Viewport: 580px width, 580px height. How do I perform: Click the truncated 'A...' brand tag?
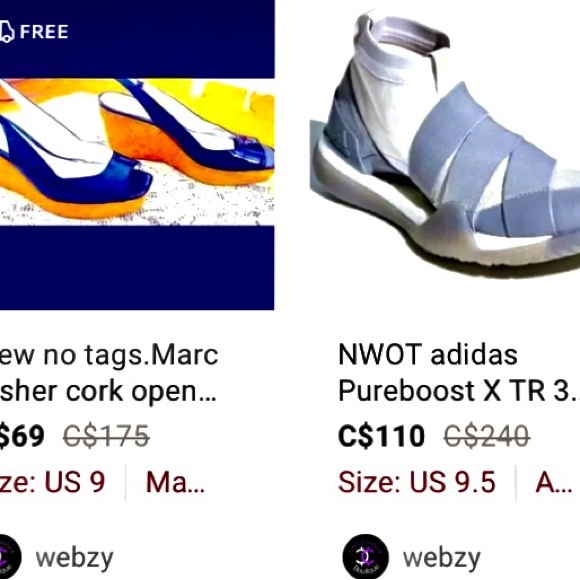554,482
